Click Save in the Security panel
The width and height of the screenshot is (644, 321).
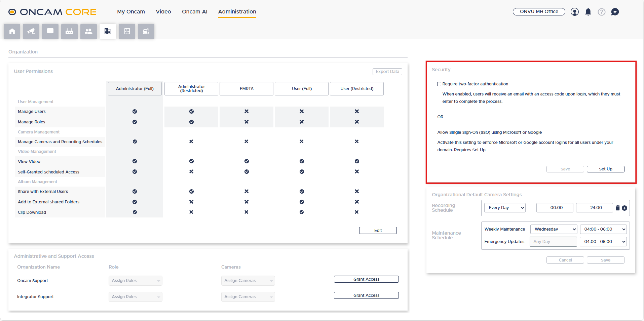tap(565, 169)
